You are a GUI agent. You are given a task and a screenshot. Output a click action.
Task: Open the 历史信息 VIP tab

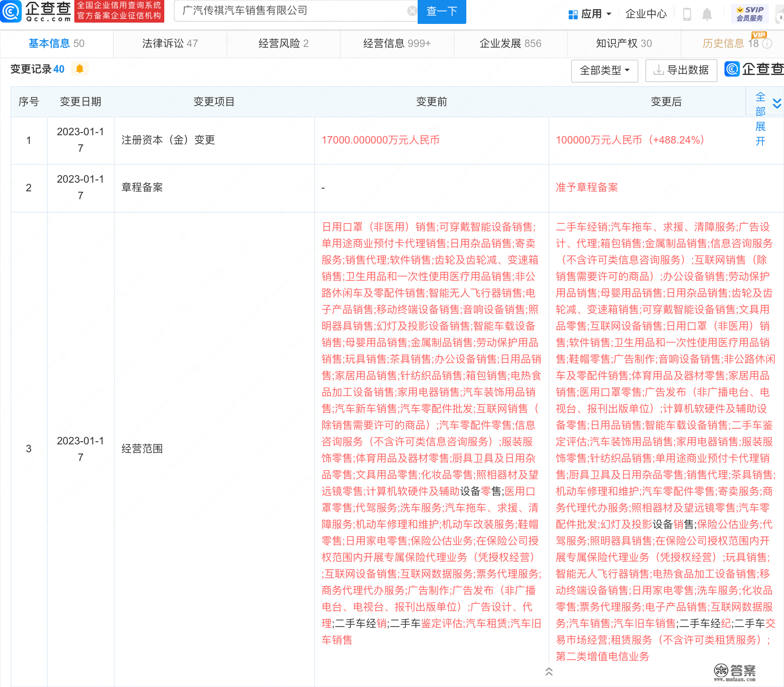732,43
